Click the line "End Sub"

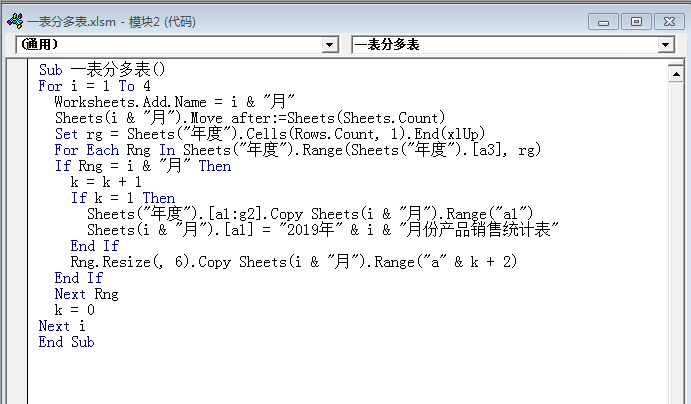67,342
